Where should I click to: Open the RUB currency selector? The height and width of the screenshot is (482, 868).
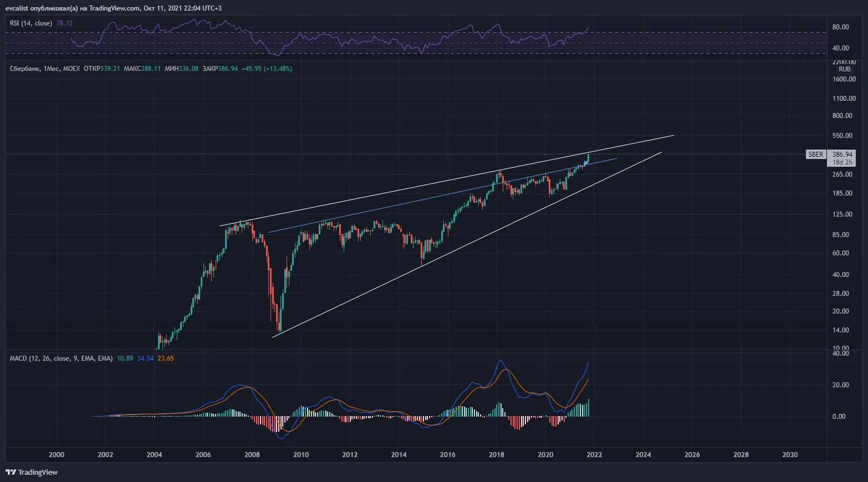click(x=844, y=69)
